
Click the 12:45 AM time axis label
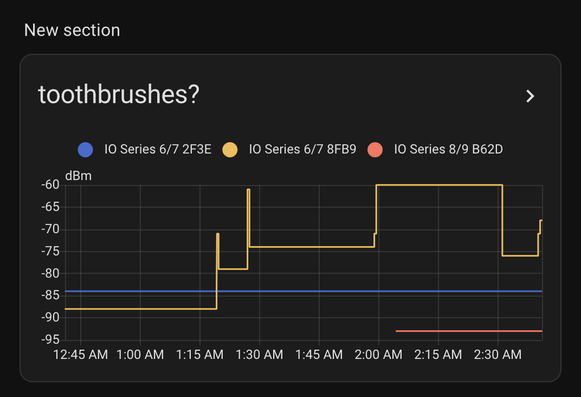point(80,355)
